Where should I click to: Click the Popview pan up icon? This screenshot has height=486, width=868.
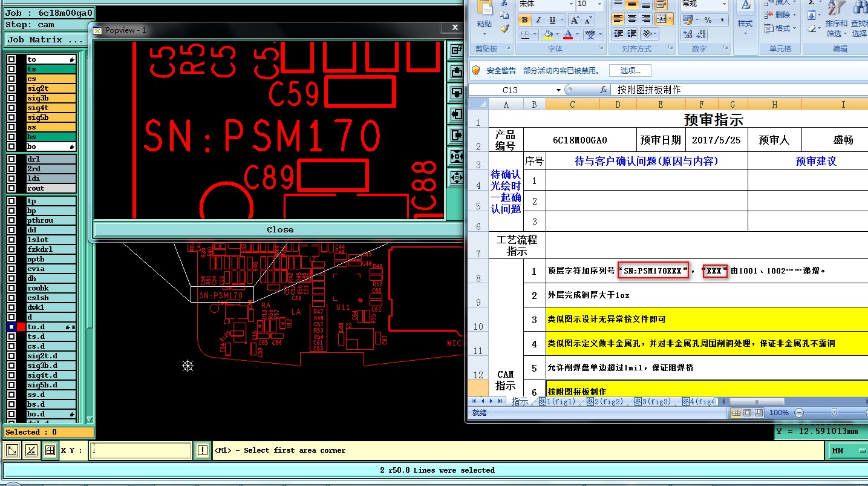tap(455, 71)
